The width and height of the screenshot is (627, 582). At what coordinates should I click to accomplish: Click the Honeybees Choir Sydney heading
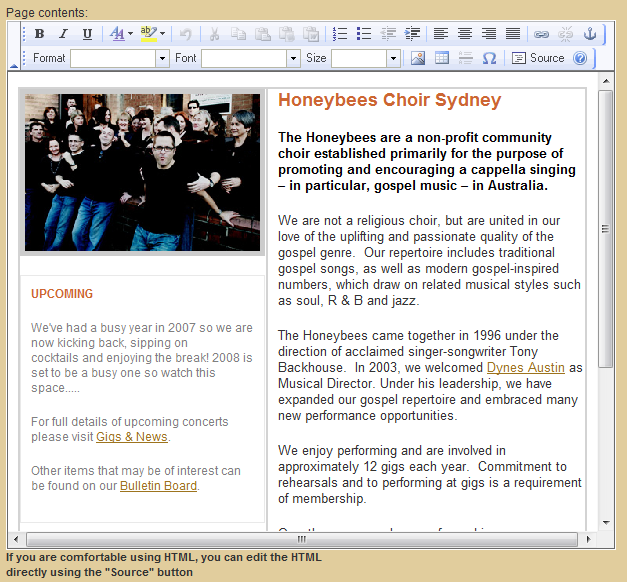[389, 100]
